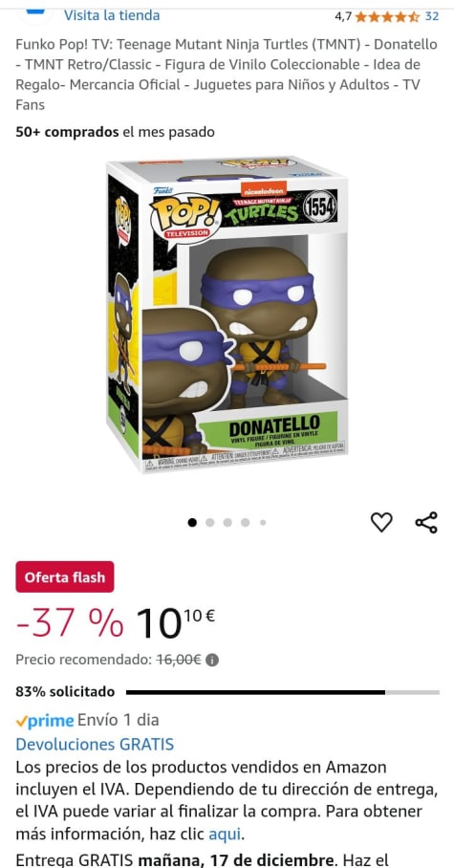Tap the heart wishlist icon
Image resolution: width=454 pixels, height=868 pixels.
[381, 522]
